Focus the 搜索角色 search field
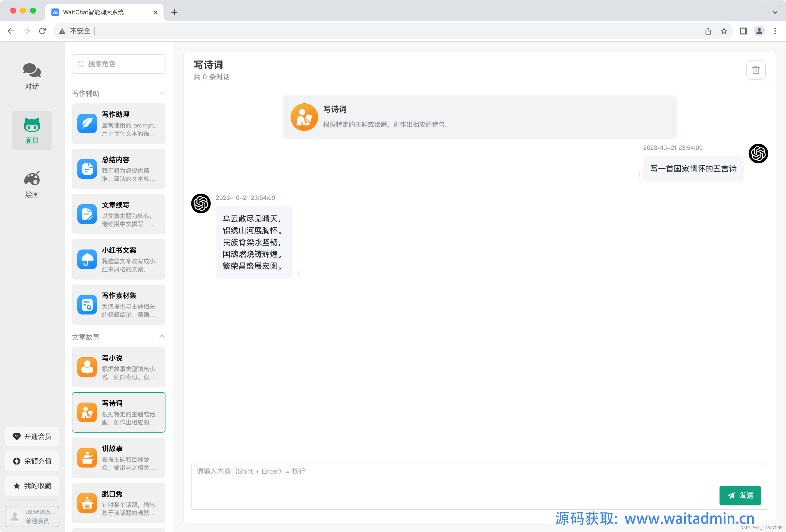786x532 pixels. coord(118,64)
